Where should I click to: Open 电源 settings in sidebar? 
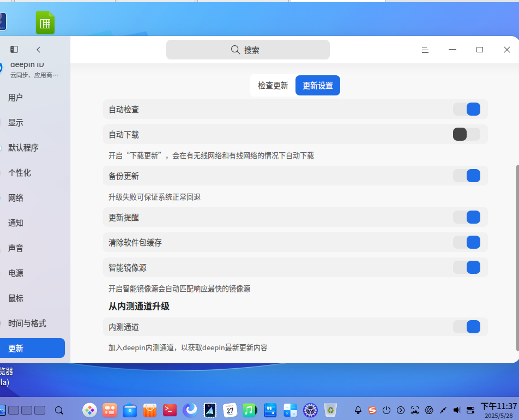33,273
